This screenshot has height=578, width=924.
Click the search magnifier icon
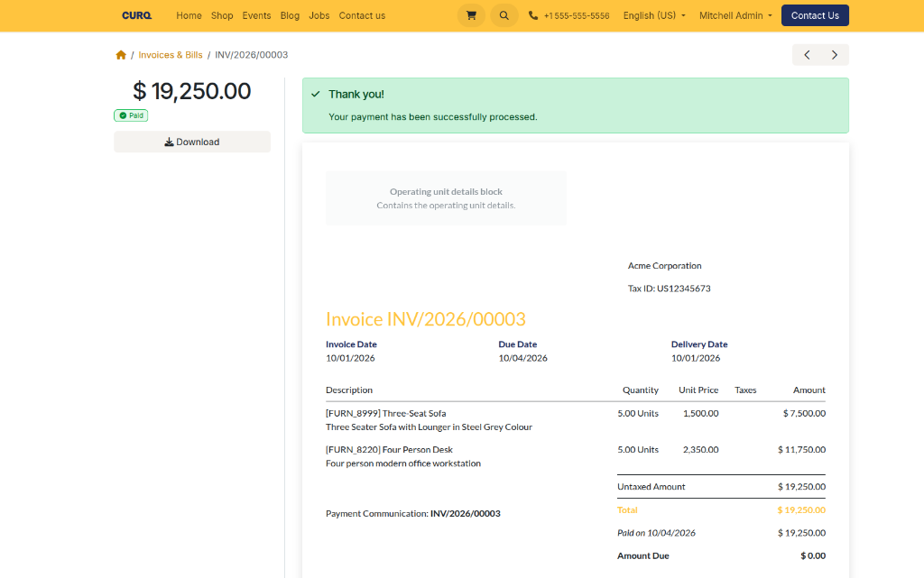(504, 15)
